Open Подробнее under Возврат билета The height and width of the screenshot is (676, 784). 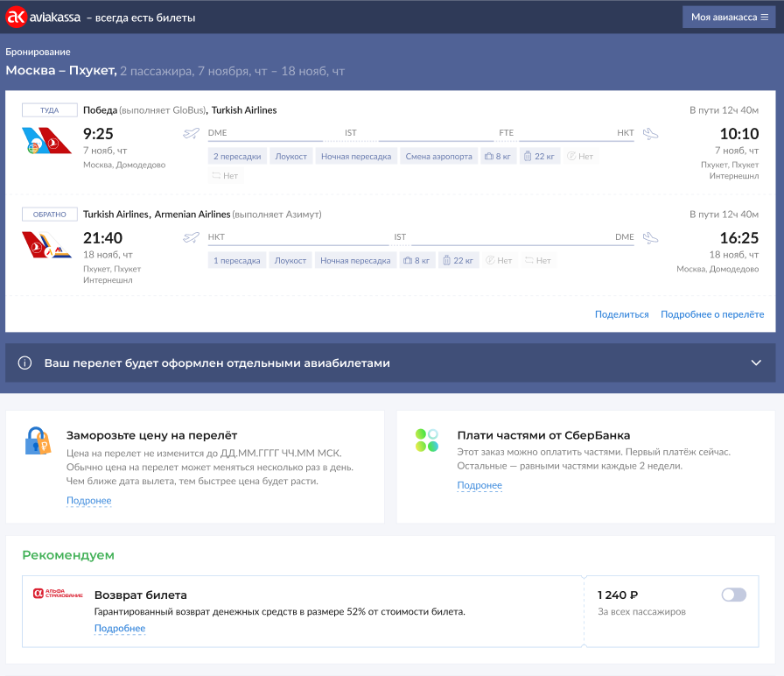[x=120, y=629]
